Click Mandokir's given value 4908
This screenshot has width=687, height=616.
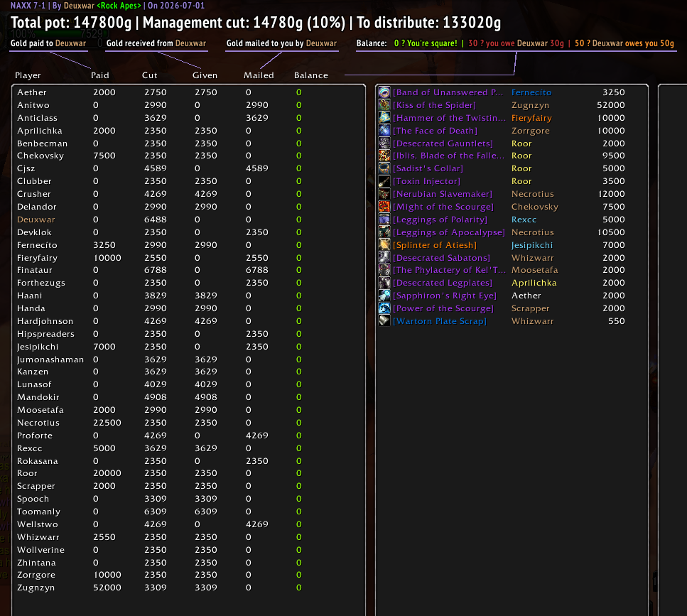(x=206, y=397)
